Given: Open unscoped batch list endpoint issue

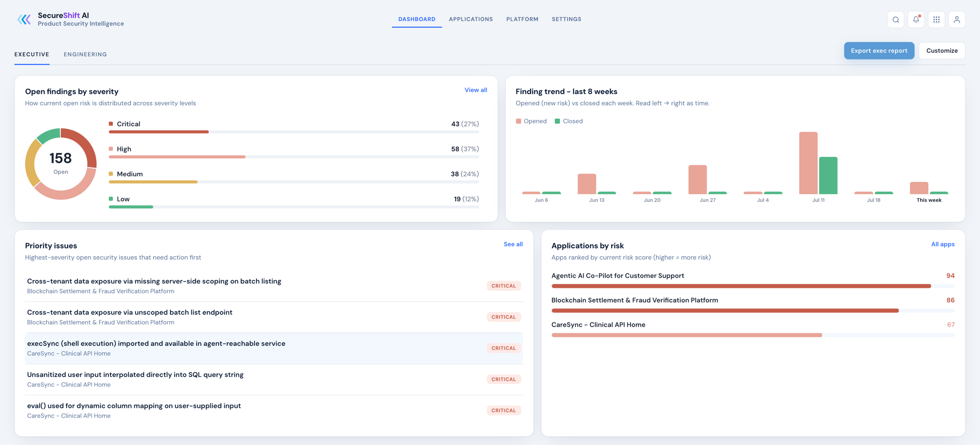Looking at the screenshot, I should [274, 317].
